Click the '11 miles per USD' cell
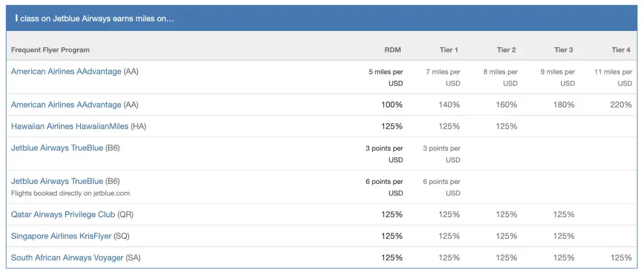The height and width of the screenshot is (275, 644). pos(614,77)
